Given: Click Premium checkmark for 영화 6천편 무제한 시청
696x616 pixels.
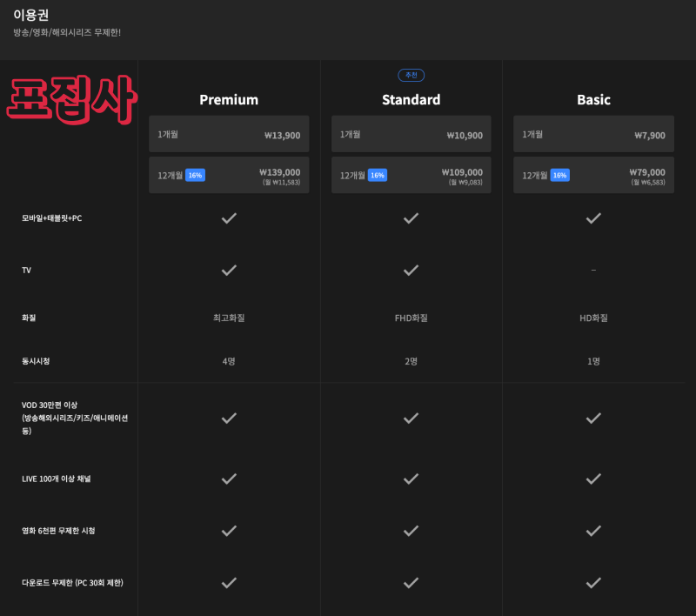Looking at the screenshot, I should 229,531.
